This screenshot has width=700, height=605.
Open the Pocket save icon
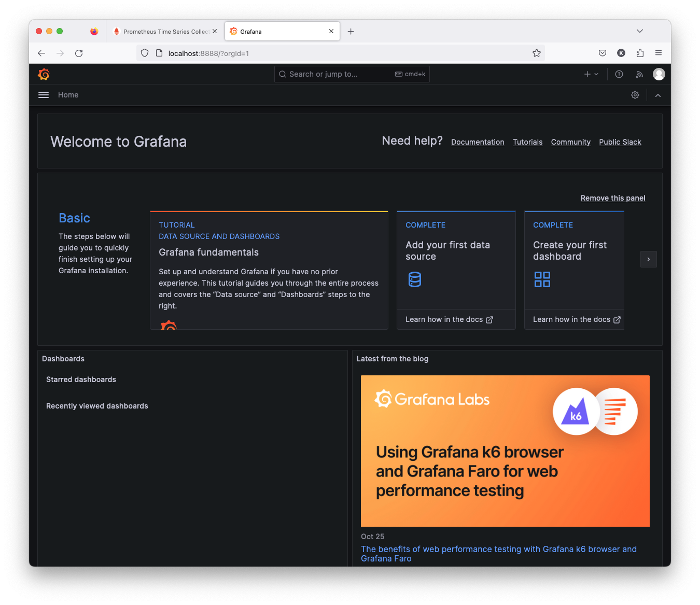(x=603, y=53)
